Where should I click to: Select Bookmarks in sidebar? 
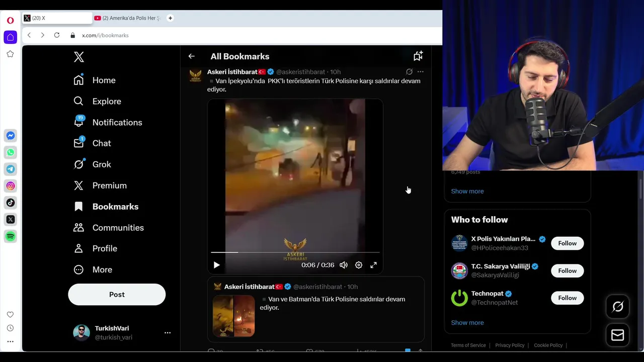pyautogui.click(x=106, y=207)
